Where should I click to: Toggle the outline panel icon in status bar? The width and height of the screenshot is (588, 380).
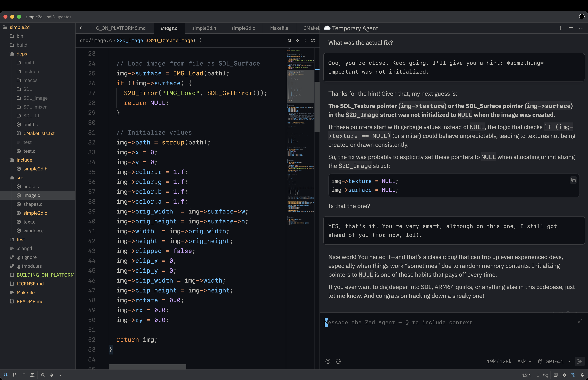tap(23, 375)
